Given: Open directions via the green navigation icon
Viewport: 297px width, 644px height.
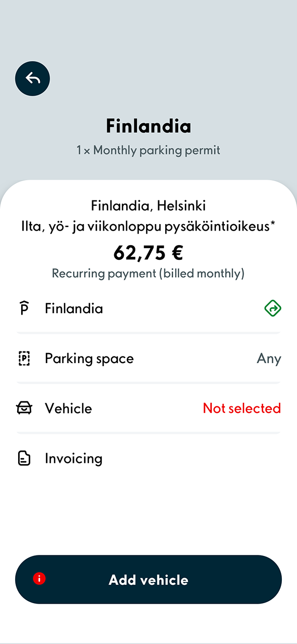Looking at the screenshot, I should (272, 308).
